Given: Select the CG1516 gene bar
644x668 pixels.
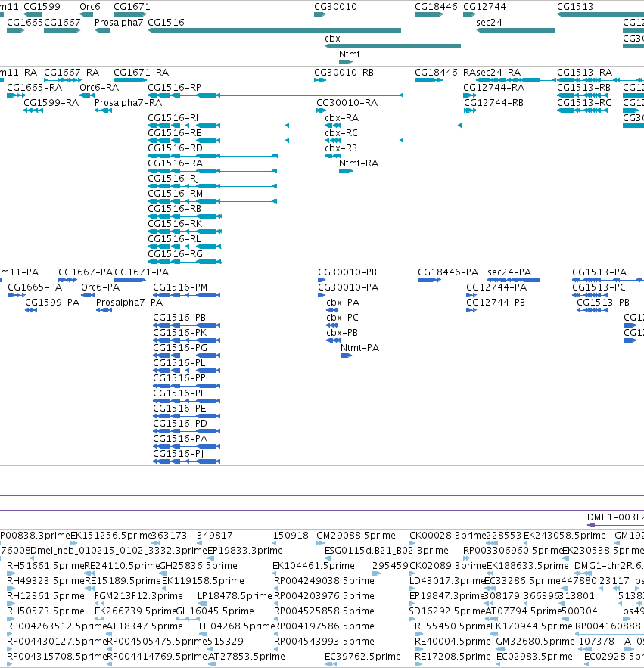Looking at the screenshot, I should tap(274, 30).
